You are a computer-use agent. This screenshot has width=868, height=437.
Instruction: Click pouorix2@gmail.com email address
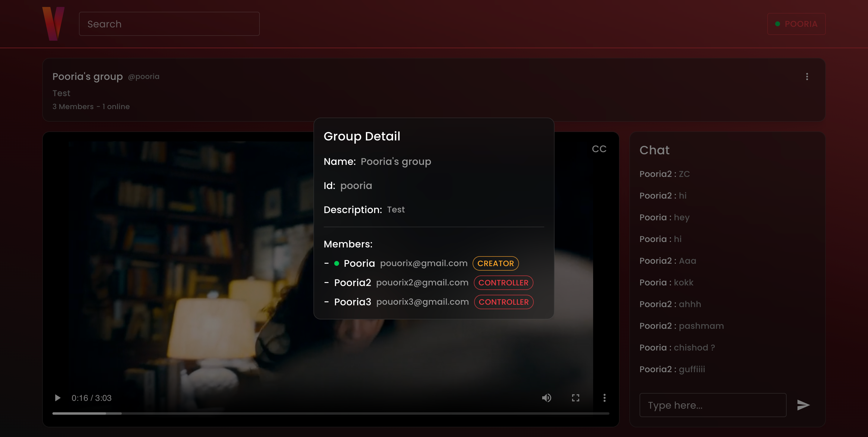[422, 283]
